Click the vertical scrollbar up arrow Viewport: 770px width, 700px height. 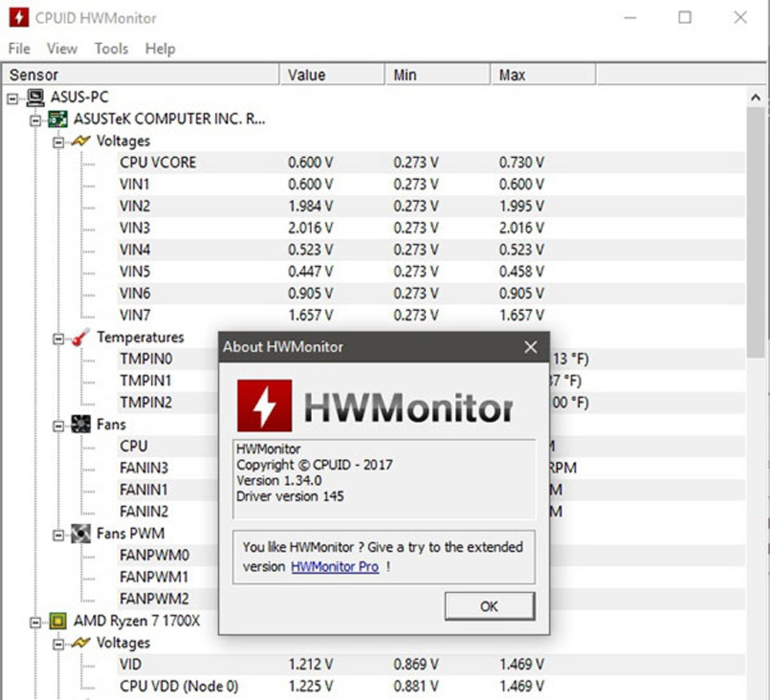pyautogui.click(x=757, y=97)
